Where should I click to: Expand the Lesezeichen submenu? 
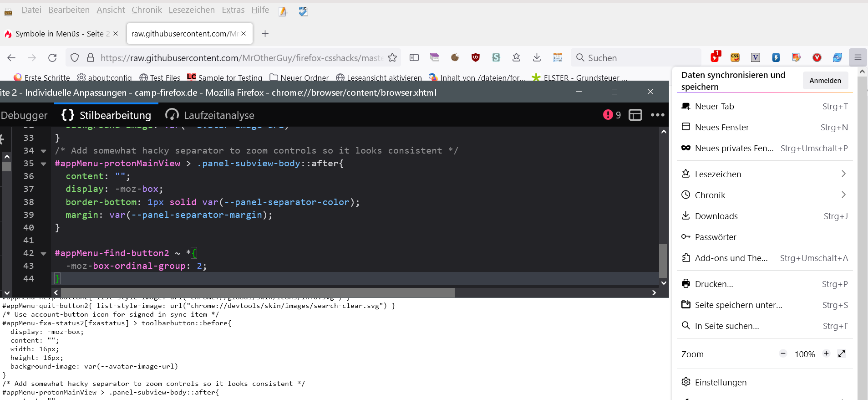843,174
